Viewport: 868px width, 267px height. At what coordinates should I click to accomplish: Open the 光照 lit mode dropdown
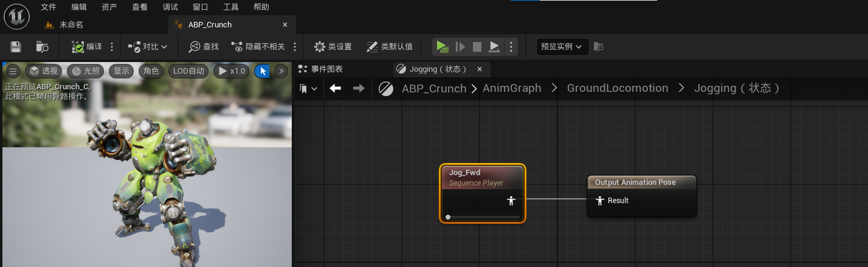pyautogui.click(x=85, y=71)
